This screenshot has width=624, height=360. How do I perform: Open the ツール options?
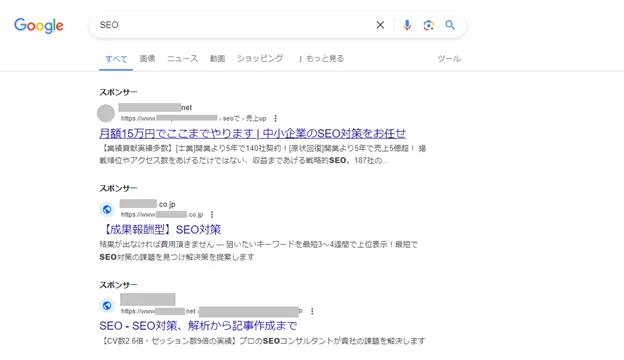449,58
